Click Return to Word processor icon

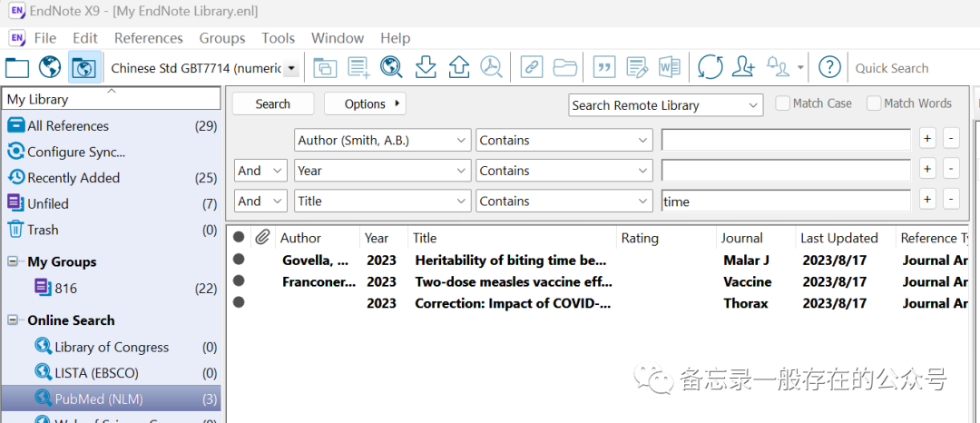coord(670,67)
